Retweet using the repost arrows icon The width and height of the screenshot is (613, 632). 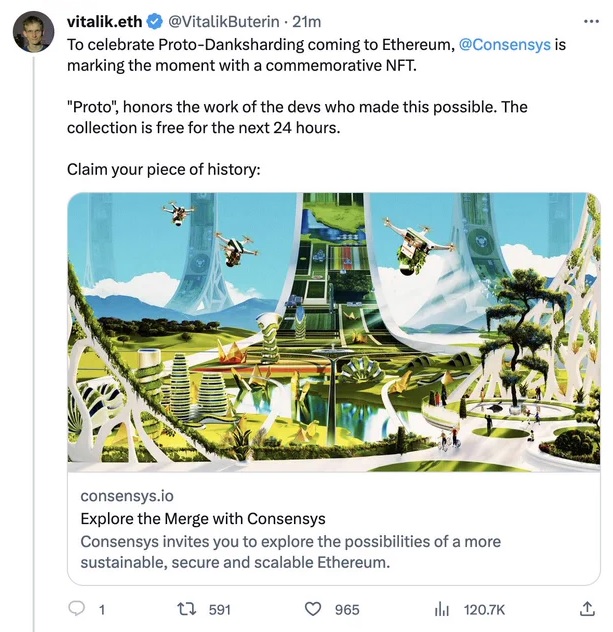pyautogui.click(x=185, y=609)
